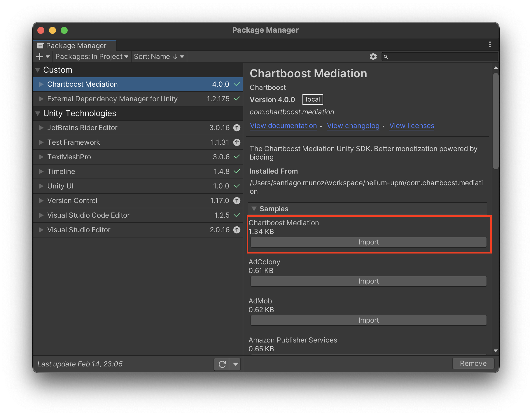This screenshot has height=416, width=532.
Task: Click the scrollbar down arrow in details panel
Action: tap(496, 351)
